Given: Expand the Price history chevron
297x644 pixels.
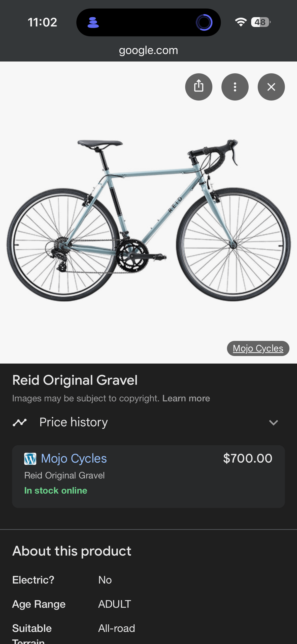Looking at the screenshot, I should pyautogui.click(x=273, y=423).
